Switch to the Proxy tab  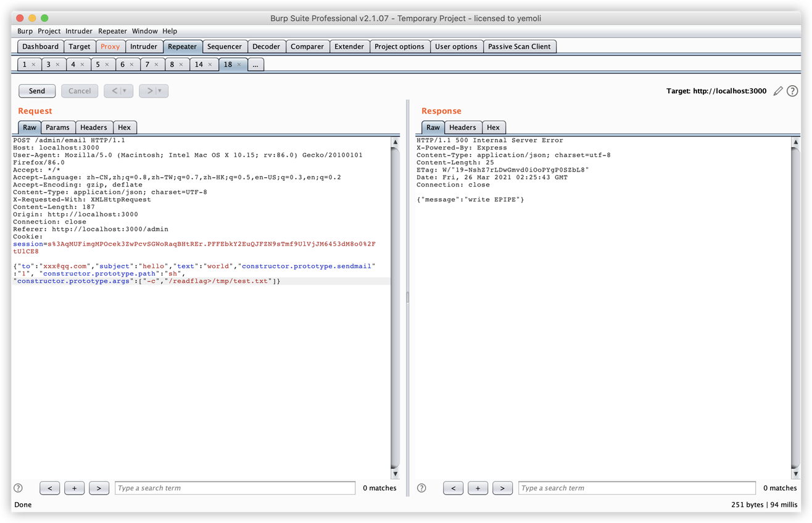point(110,46)
